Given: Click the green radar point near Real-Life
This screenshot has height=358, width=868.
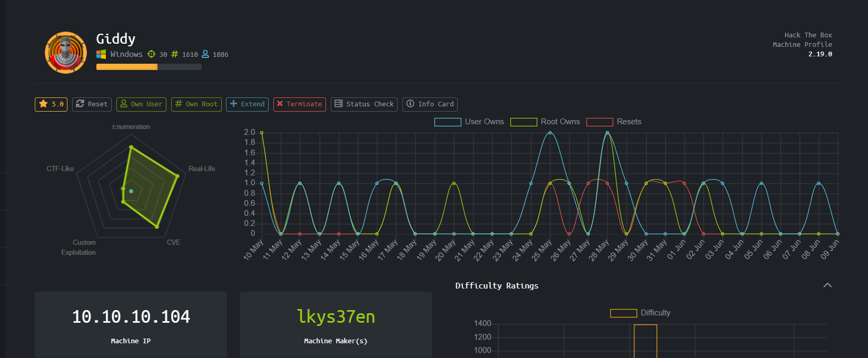Looking at the screenshot, I should click(177, 176).
